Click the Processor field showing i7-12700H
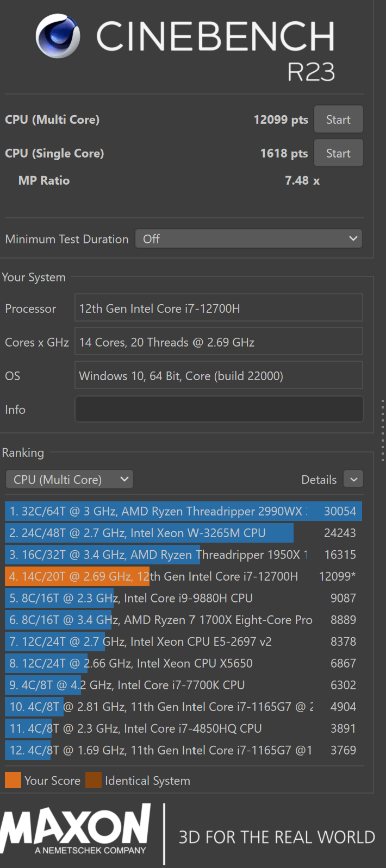The width and height of the screenshot is (386, 868). 219,308
